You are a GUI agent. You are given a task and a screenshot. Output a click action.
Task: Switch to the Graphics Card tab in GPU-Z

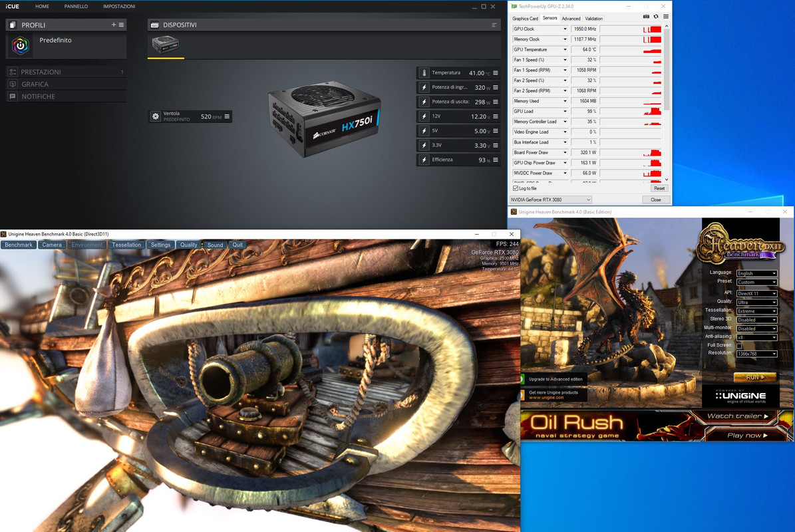pyautogui.click(x=525, y=18)
